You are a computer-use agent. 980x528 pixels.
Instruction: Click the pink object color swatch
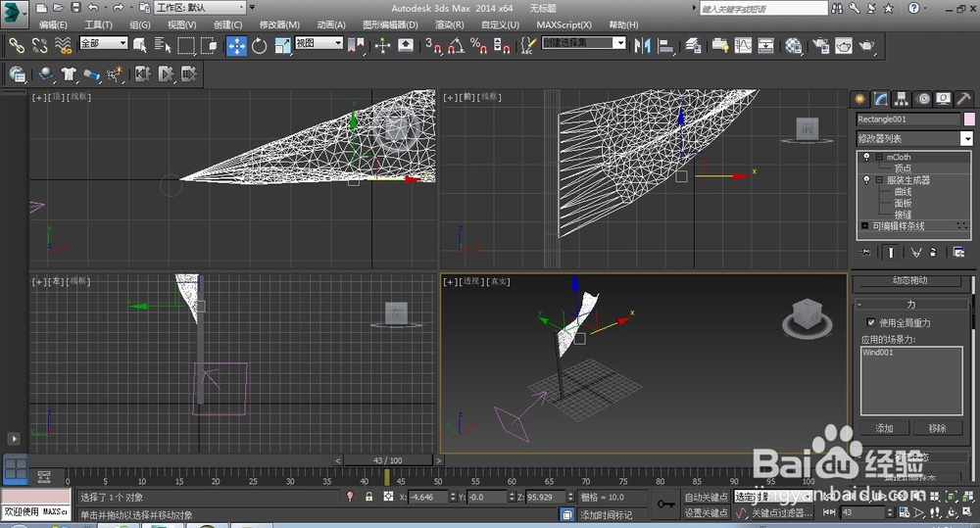[x=969, y=120]
